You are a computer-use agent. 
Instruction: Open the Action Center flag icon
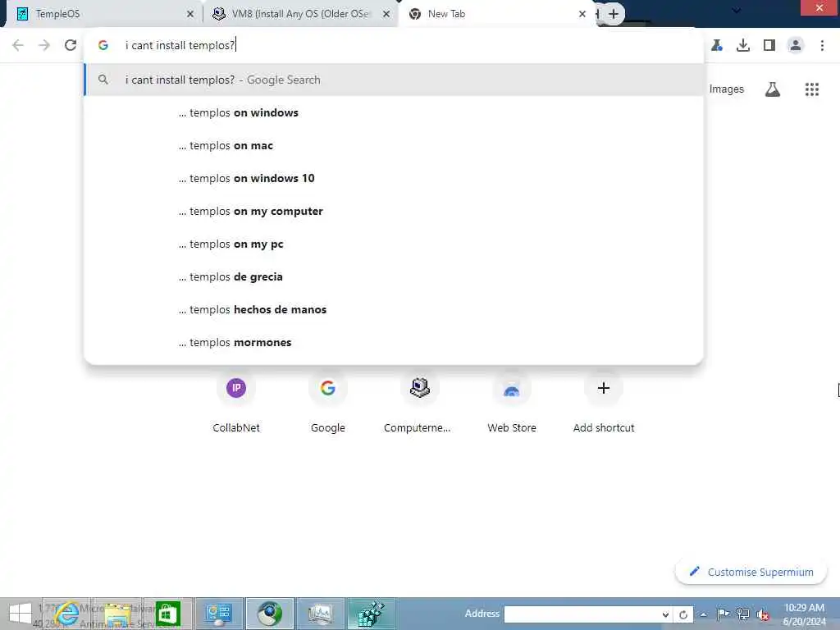pyautogui.click(x=724, y=614)
